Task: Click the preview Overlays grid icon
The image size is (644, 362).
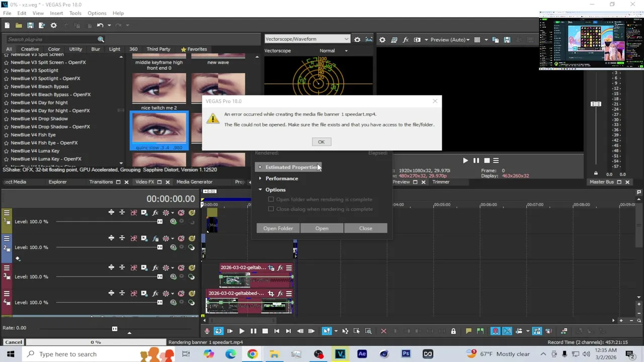Action: (x=477, y=40)
